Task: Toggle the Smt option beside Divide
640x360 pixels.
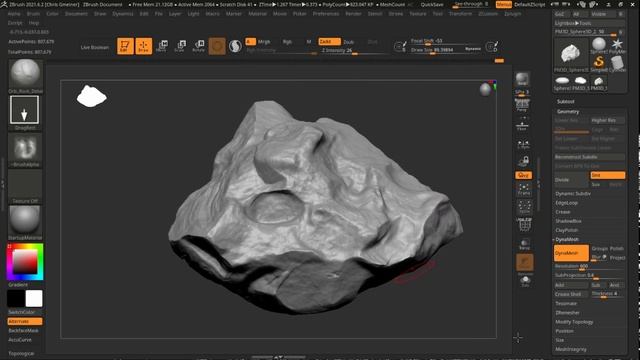Action: point(607,175)
